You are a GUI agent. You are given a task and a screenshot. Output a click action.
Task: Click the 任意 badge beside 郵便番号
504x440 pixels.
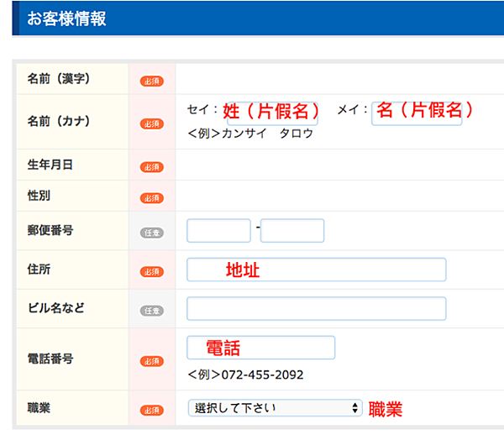[151, 233]
